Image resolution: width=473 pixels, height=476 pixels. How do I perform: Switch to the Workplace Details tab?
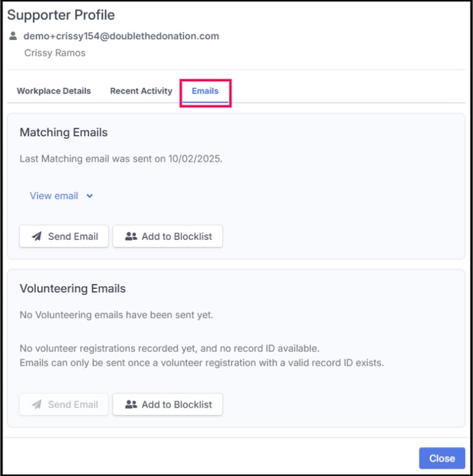tap(54, 91)
